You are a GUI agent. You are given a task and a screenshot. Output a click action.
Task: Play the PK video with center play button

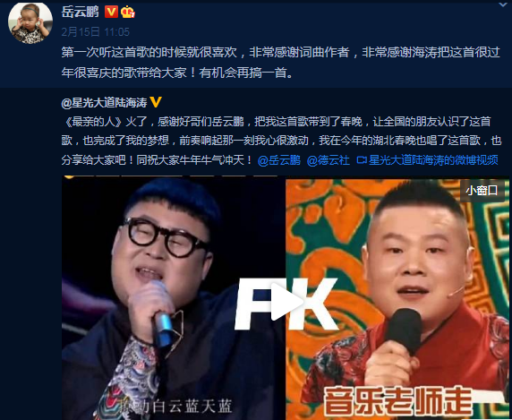[286, 302]
